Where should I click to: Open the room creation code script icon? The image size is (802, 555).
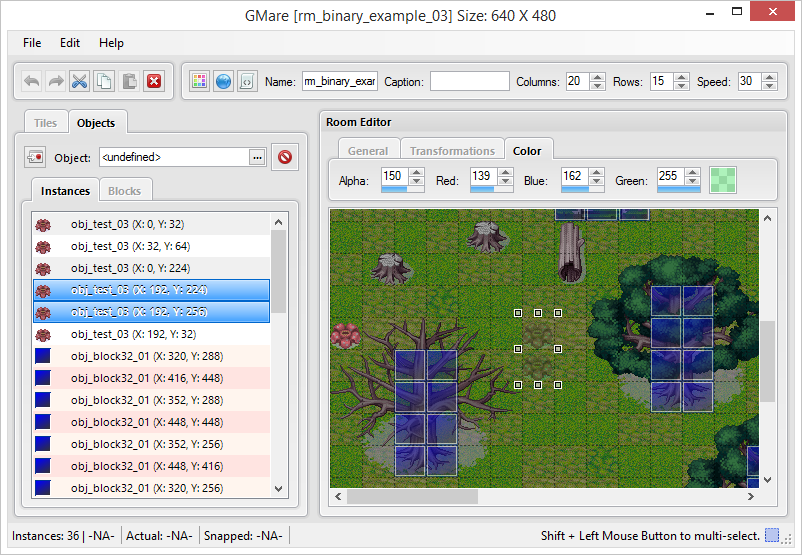tap(247, 81)
